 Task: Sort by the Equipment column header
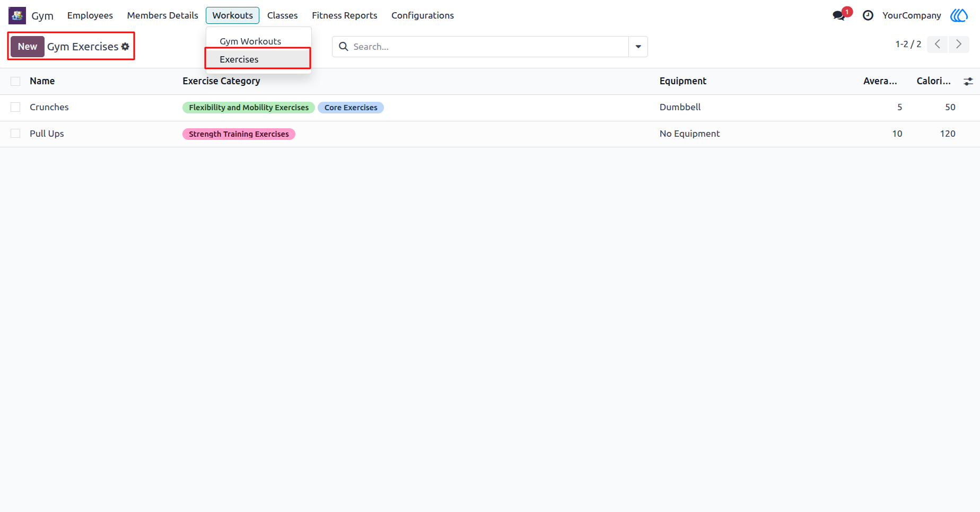coord(683,81)
